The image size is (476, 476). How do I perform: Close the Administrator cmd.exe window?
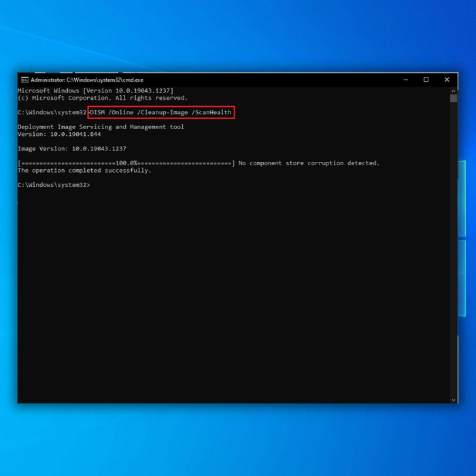click(x=447, y=80)
